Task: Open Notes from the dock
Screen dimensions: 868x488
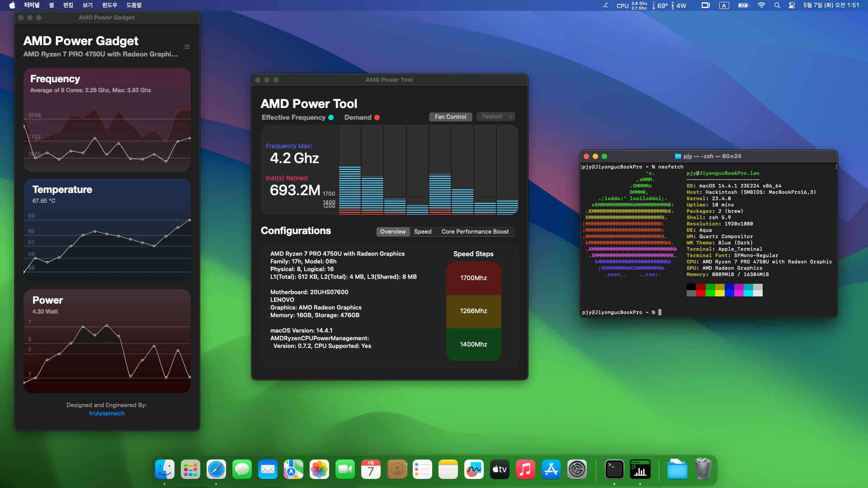Action: tap(448, 469)
